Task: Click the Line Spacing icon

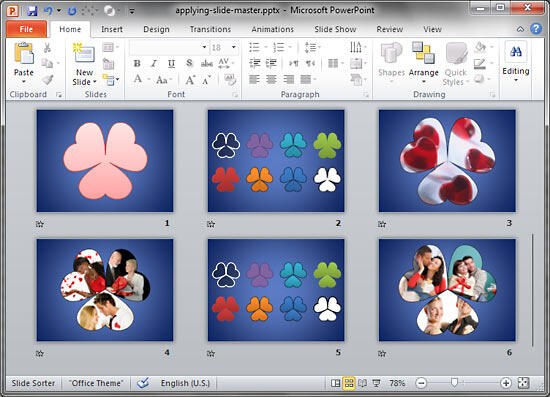Action: point(310,47)
